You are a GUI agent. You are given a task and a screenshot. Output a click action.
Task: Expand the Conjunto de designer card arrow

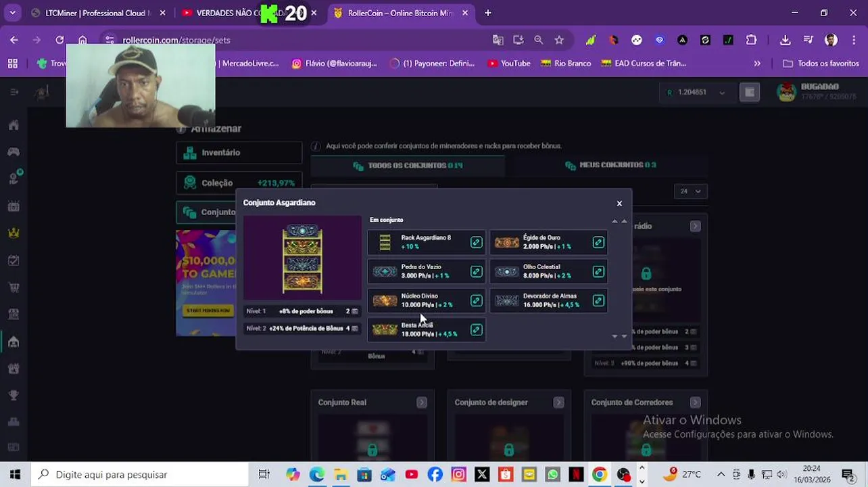(558, 402)
